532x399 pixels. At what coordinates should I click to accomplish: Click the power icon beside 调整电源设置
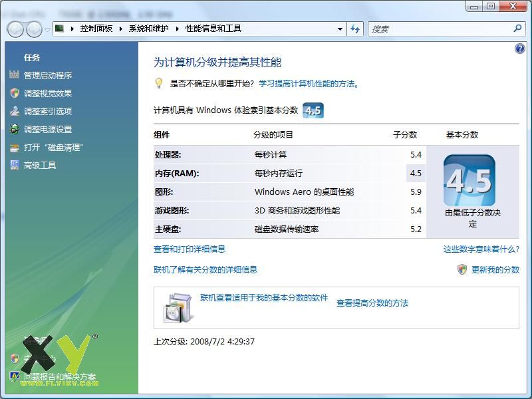[15, 129]
